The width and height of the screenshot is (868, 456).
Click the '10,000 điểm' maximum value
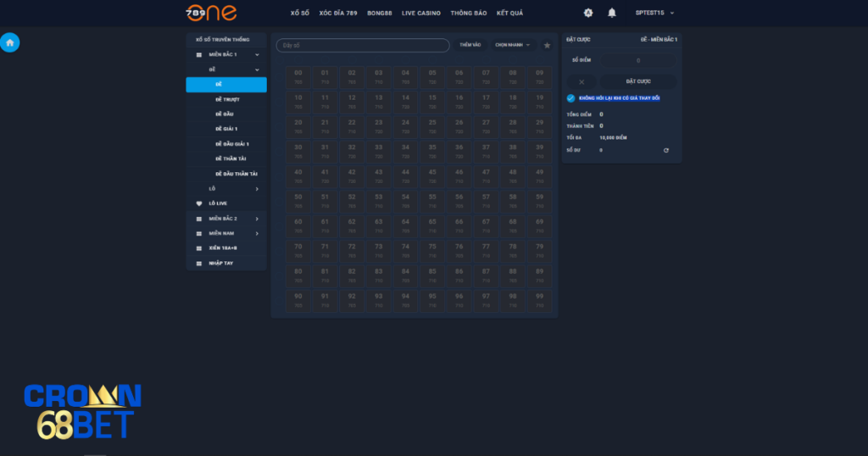614,138
